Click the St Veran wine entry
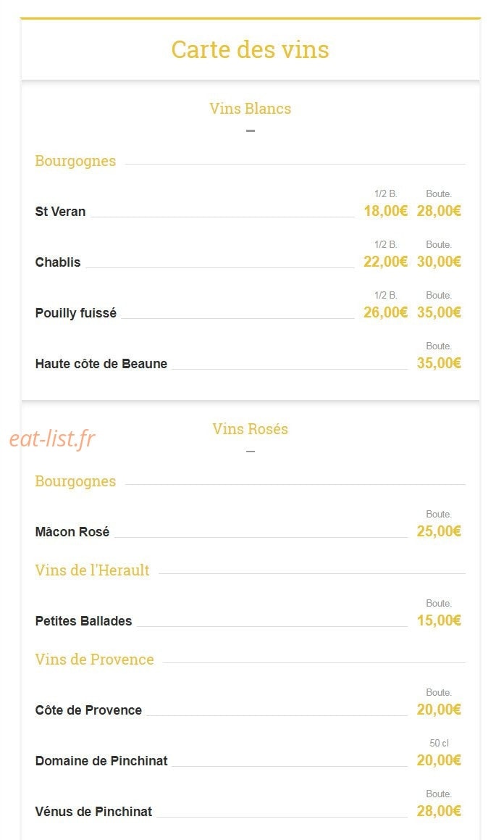 coord(60,212)
